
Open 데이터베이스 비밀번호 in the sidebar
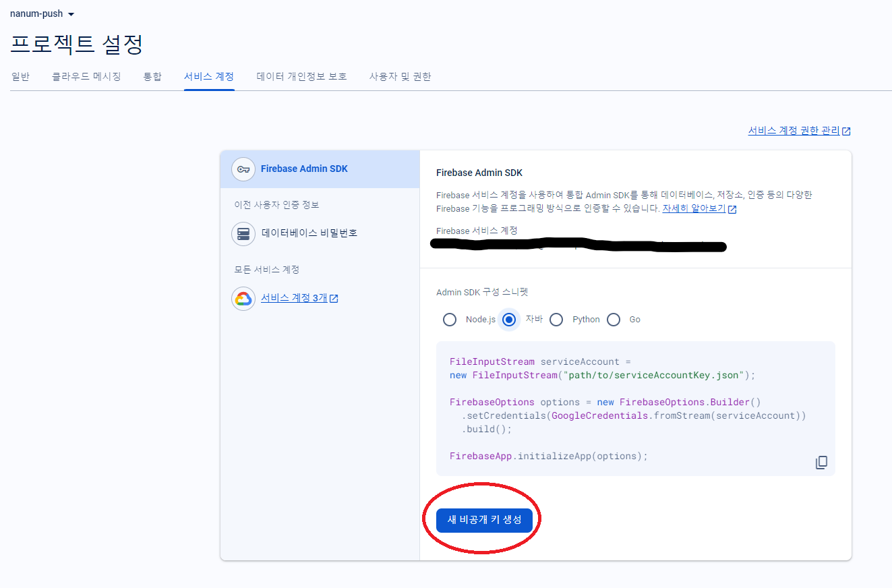[309, 233]
